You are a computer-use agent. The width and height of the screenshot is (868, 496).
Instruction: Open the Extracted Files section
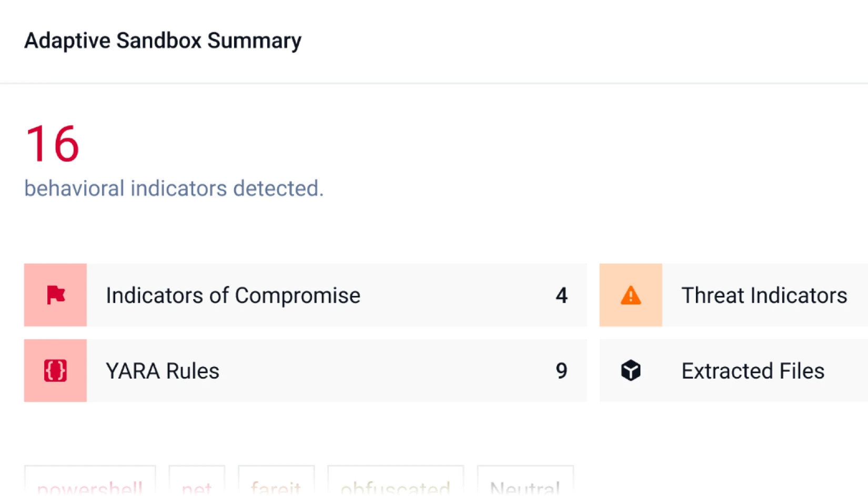753,371
